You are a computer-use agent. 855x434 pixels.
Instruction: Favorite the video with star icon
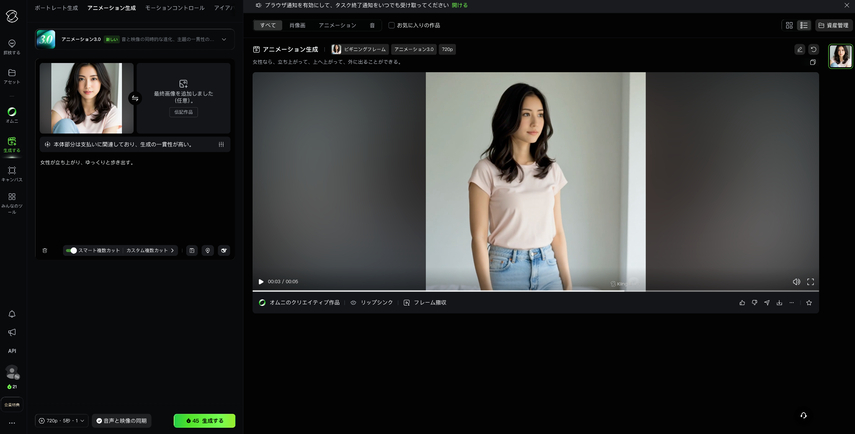coord(809,303)
